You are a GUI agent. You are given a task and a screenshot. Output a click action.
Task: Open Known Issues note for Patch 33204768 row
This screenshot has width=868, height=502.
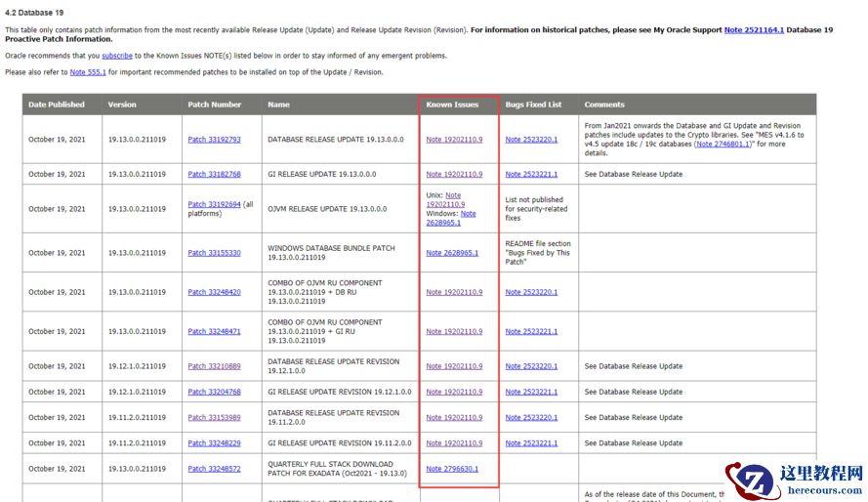coord(454,392)
